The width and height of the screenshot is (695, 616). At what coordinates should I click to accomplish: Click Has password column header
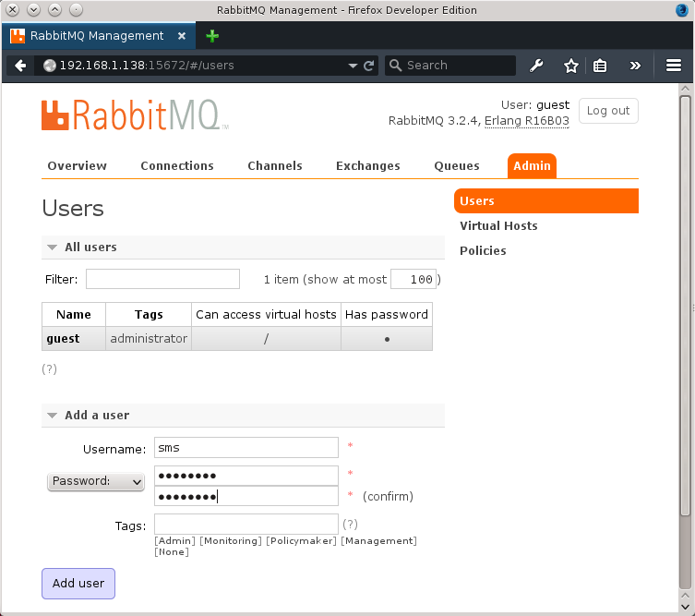[x=387, y=314]
